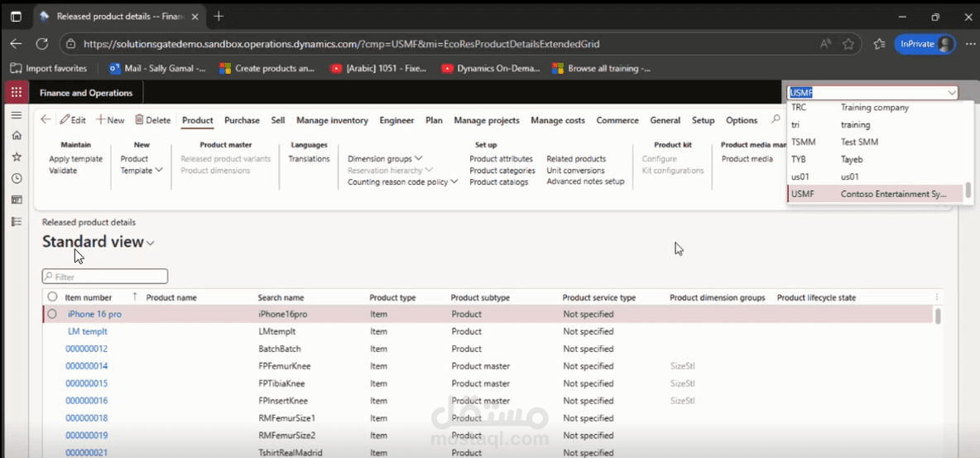Click company list scrollbar thumb

coord(968,190)
